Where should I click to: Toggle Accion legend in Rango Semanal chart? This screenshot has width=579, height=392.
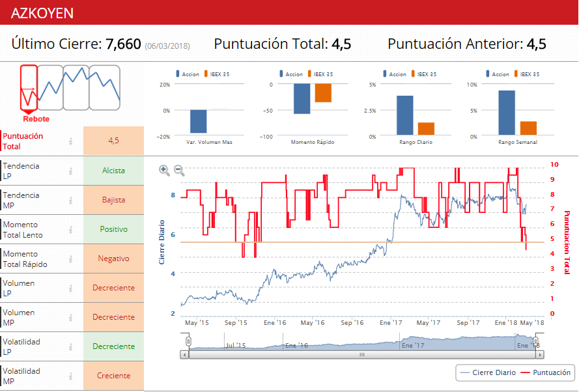(498, 74)
